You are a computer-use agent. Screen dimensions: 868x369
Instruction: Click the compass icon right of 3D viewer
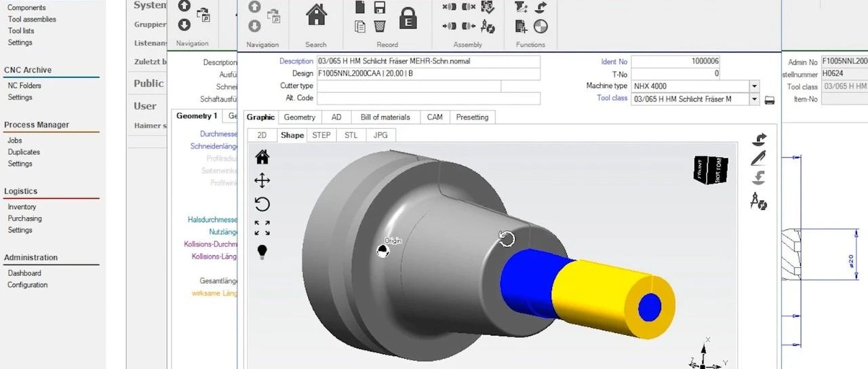pyautogui.click(x=759, y=201)
